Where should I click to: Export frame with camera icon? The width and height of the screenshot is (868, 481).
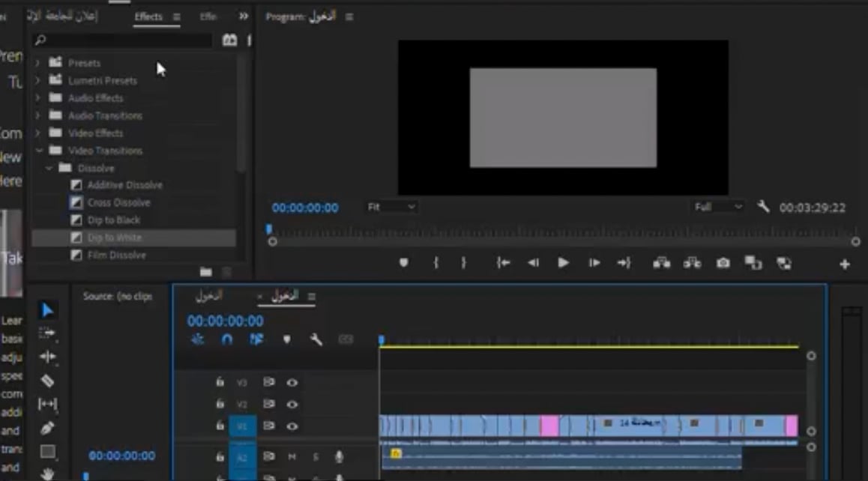723,263
